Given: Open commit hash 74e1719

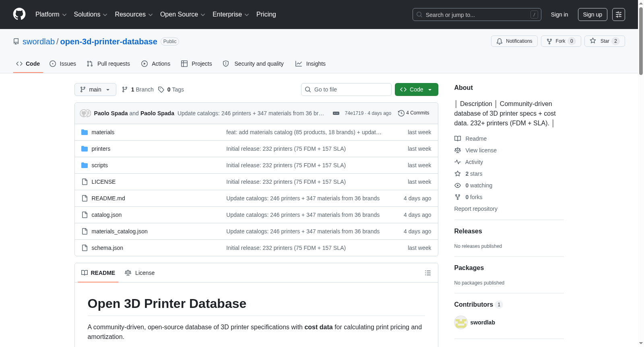Looking at the screenshot, I should coord(354,113).
